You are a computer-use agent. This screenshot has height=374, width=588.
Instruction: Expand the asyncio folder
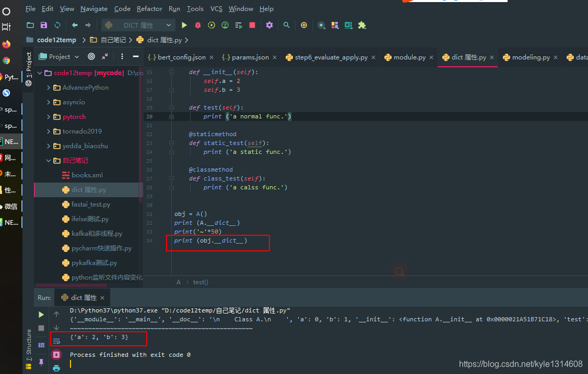tap(49, 102)
